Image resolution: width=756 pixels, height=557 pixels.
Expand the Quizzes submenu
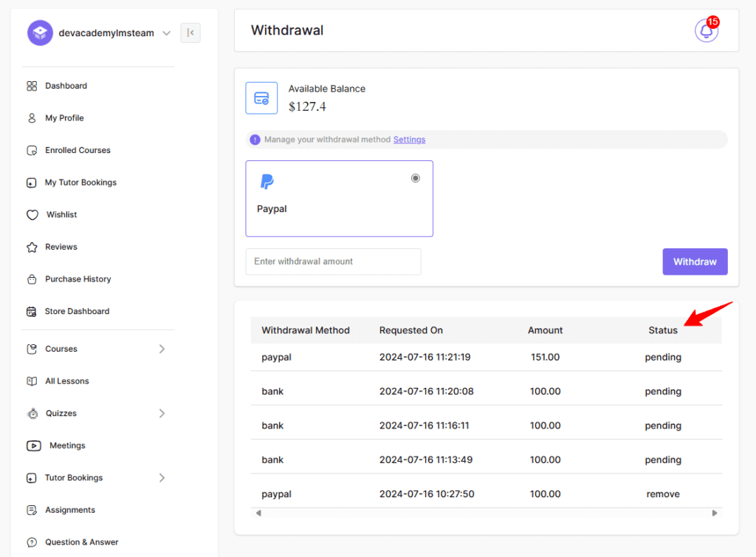tap(162, 414)
